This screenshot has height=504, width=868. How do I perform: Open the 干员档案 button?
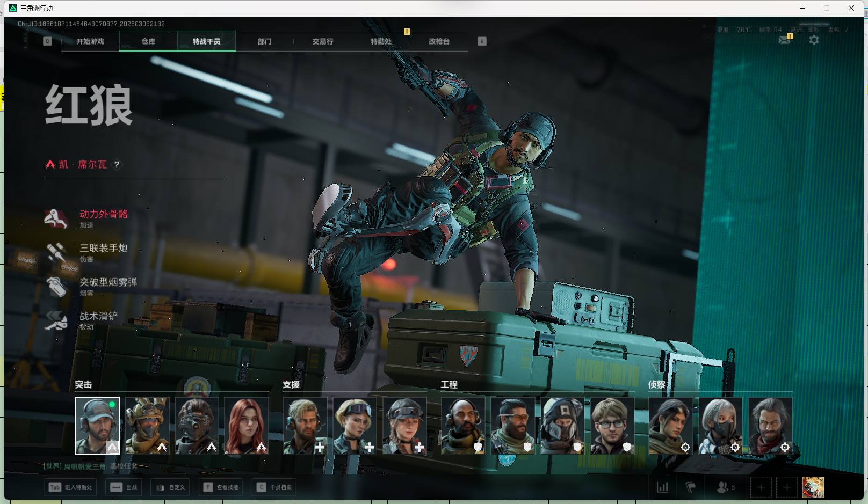tap(276, 487)
